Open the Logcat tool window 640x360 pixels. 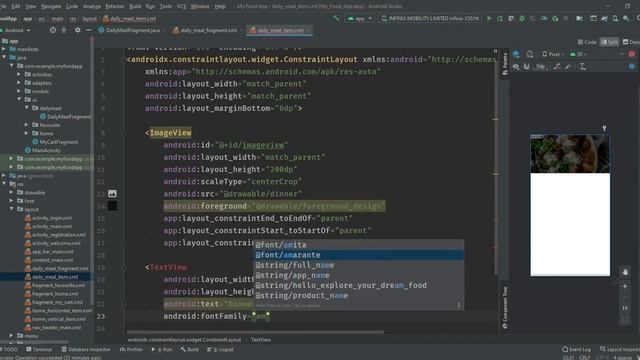[x=221, y=349]
